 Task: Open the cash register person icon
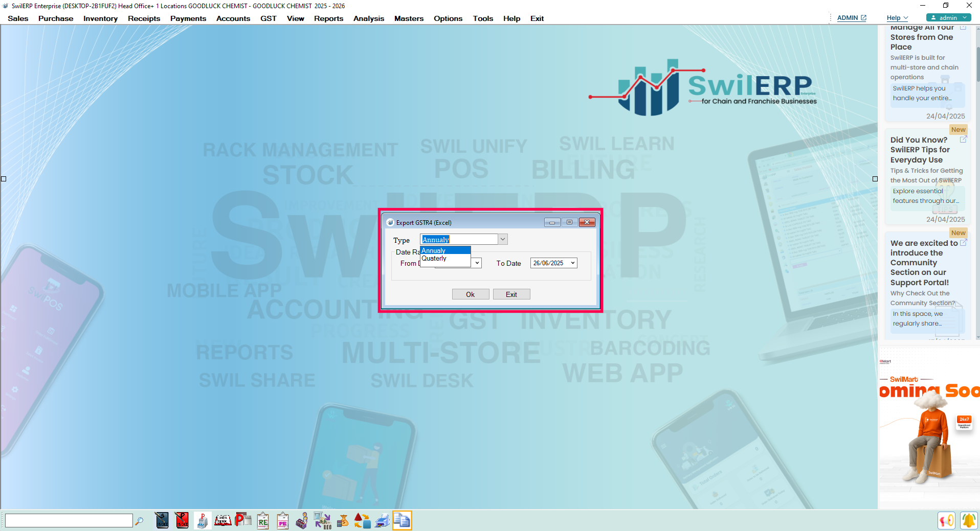pyautogui.click(x=302, y=520)
